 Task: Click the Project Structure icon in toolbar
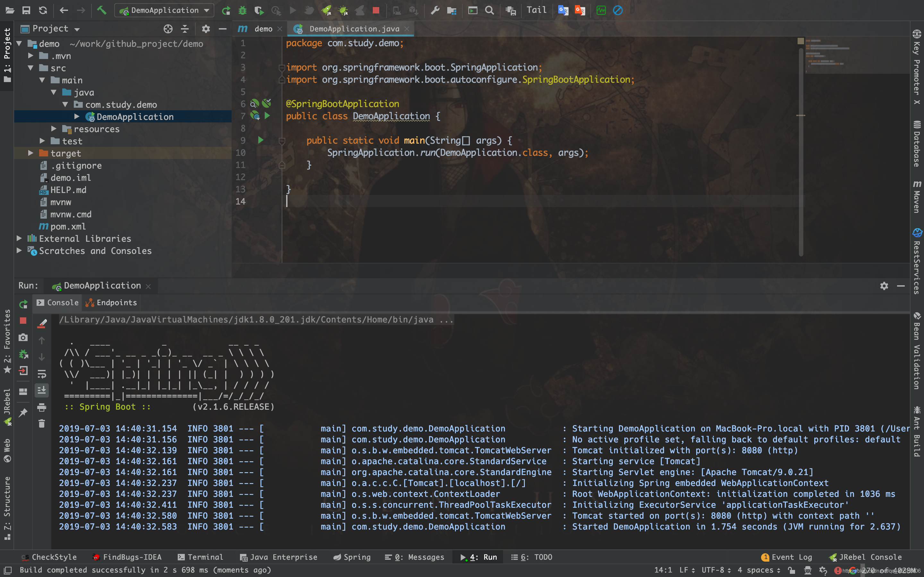tap(452, 10)
